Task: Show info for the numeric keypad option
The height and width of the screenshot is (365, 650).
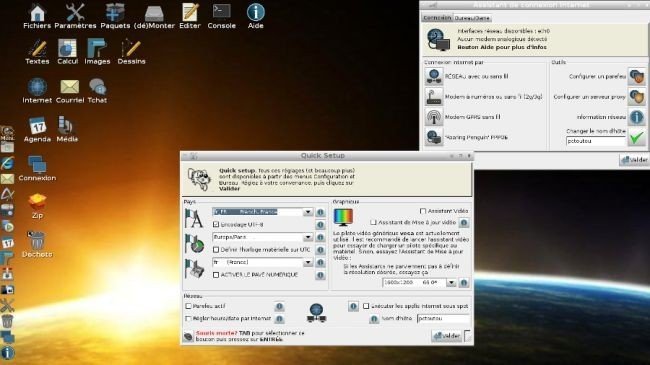Action: [320, 275]
